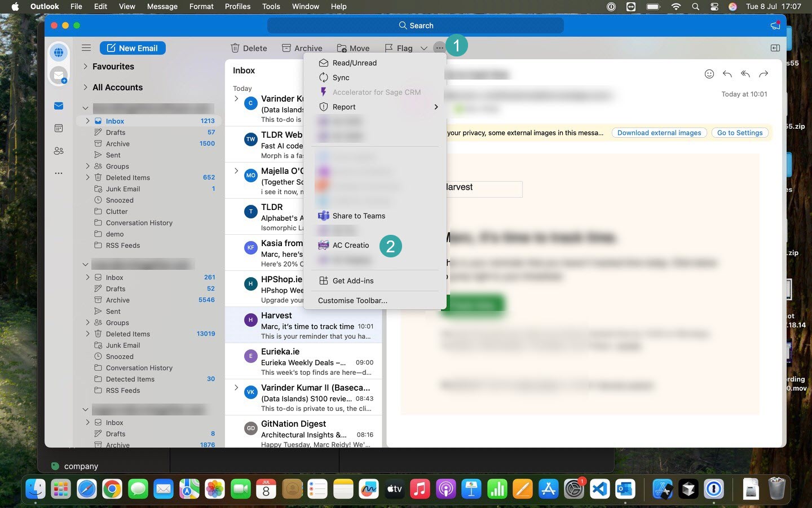Open the Report submenu arrow
The image size is (812, 508).
point(436,107)
